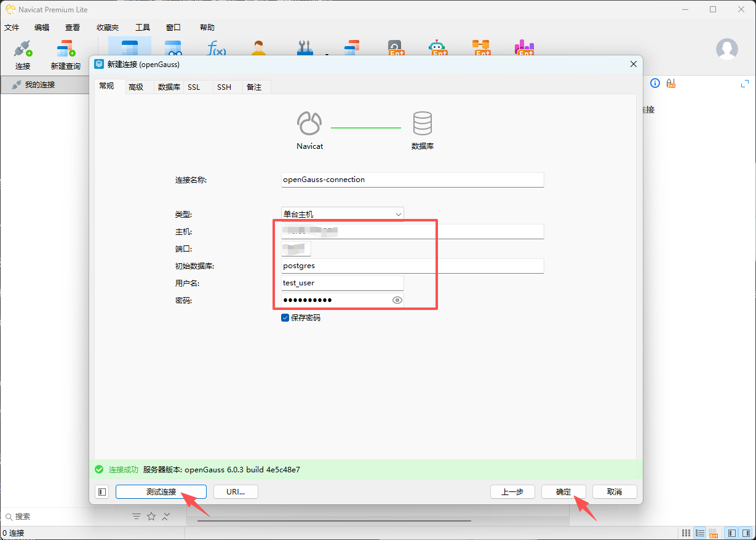Click the collapse-all chevrons icon near search
The height and width of the screenshot is (540, 756).
pos(166,517)
